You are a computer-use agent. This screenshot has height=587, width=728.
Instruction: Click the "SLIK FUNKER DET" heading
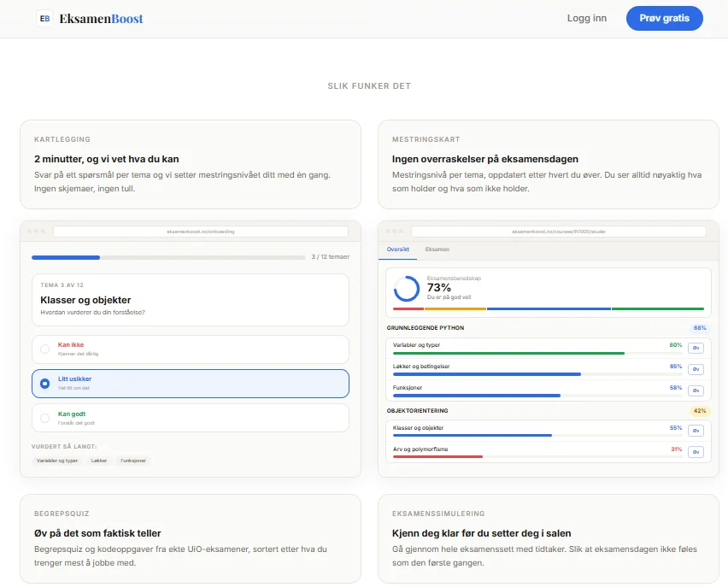click(x=369, y=86)
